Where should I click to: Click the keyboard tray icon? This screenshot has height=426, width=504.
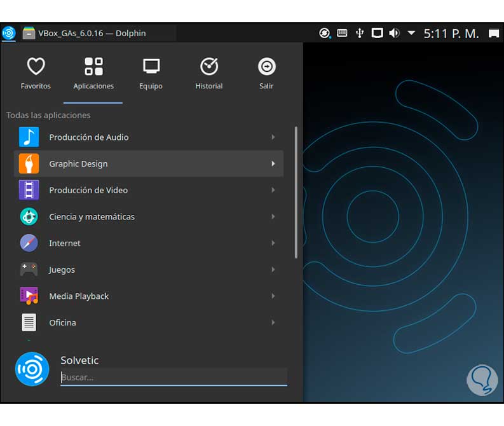pos(342,33)
